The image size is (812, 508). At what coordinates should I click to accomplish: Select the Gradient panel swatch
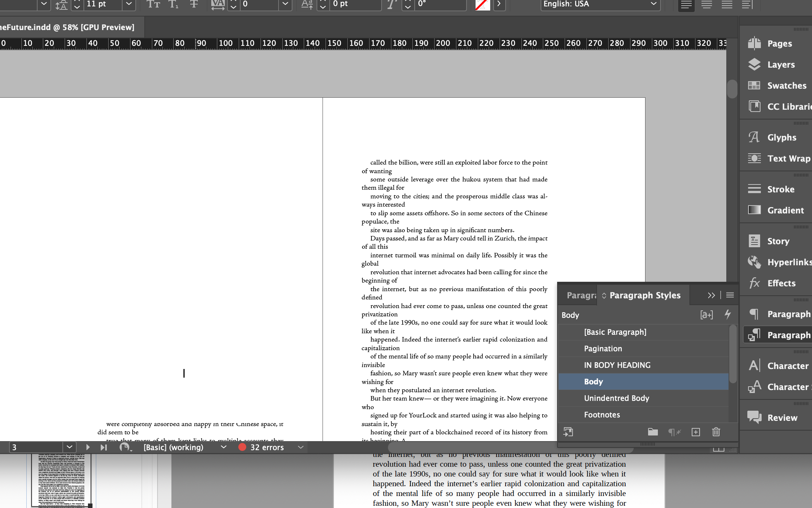[785, 210]
